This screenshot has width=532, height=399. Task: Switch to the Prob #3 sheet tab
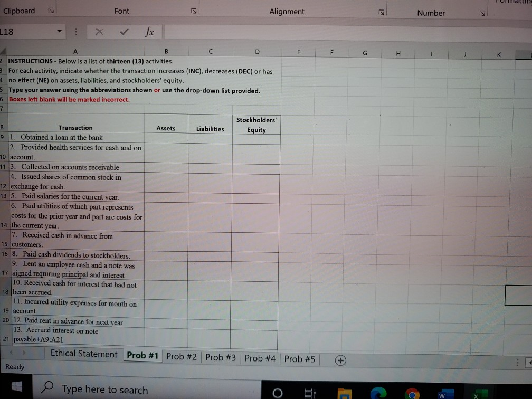(220, 357)
